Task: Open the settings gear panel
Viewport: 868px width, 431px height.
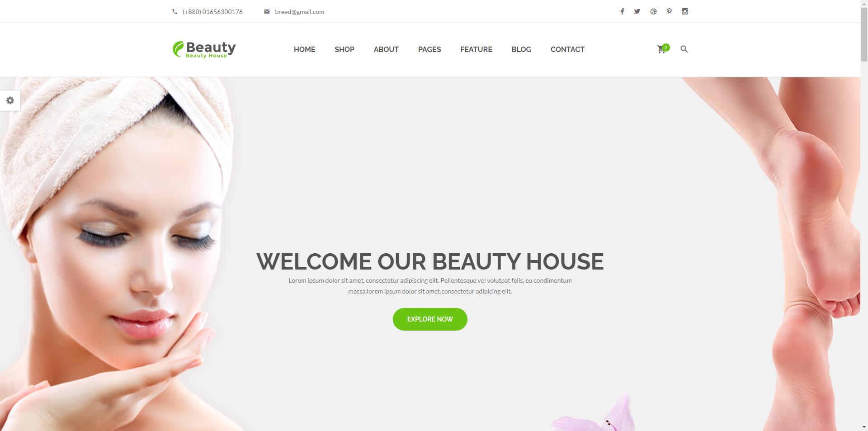Action: click(x=10, y=100)
